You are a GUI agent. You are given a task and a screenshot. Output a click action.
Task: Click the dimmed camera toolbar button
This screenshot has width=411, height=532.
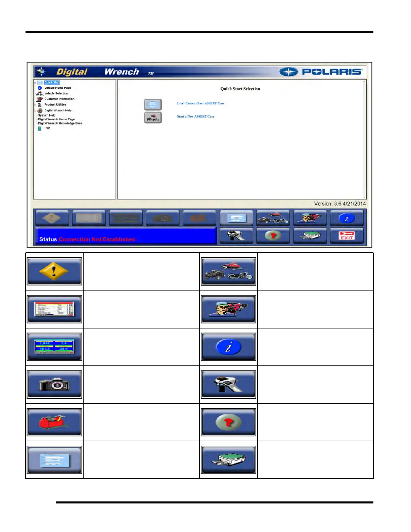[x=163, y=218]
